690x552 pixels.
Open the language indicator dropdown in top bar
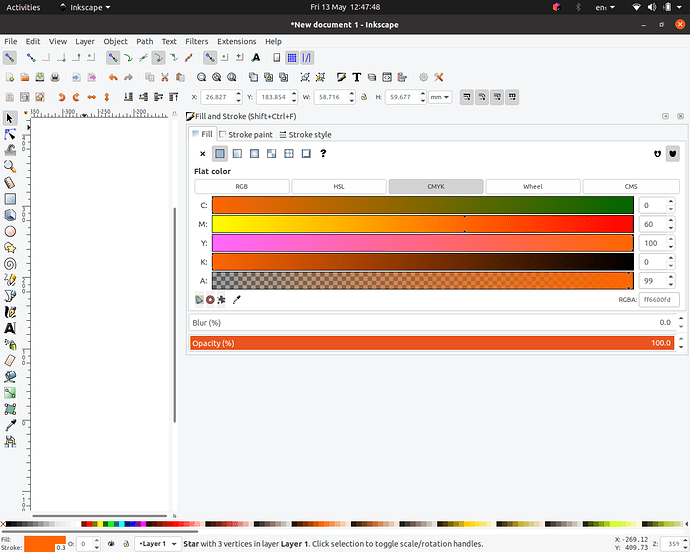604,7
